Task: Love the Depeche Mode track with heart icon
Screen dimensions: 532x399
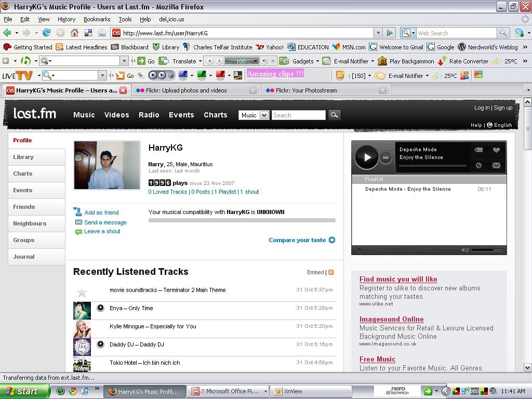Action: tap(496, 150)
